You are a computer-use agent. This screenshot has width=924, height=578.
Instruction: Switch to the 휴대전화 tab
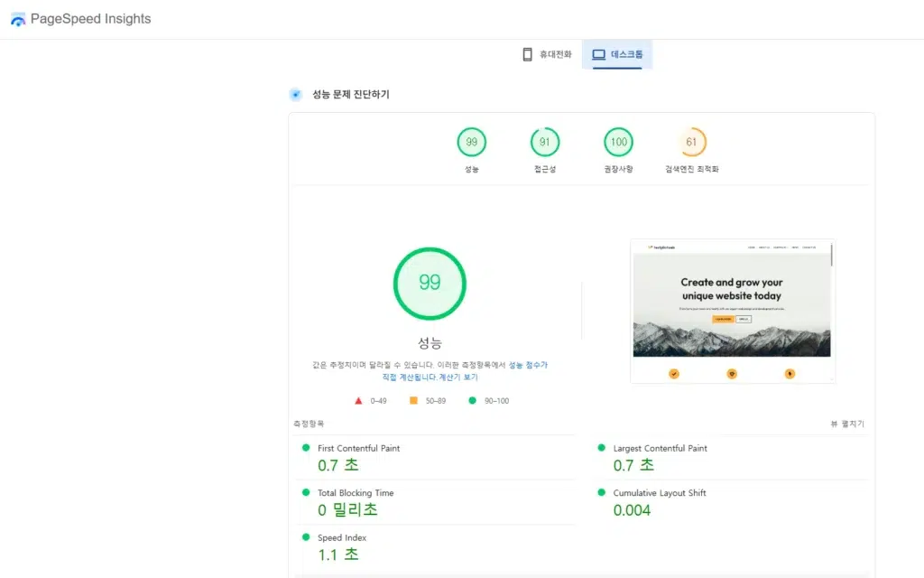(545, 54)
